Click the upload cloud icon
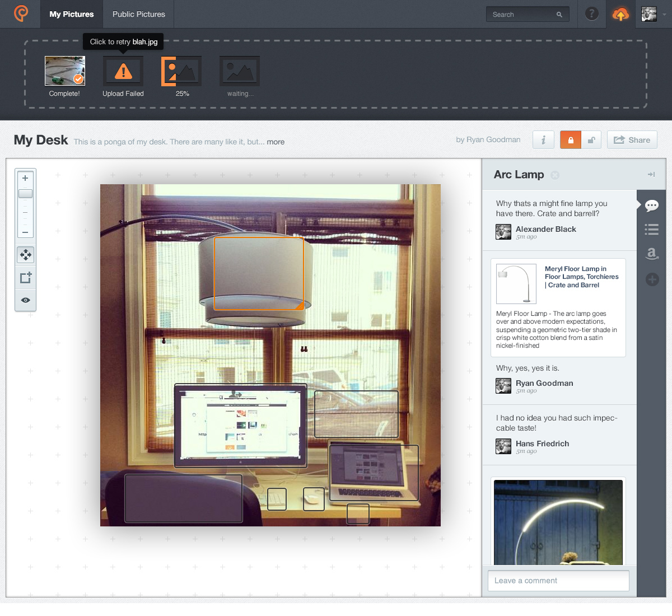This screenshot has height=616, width=672. pos(620,15)
